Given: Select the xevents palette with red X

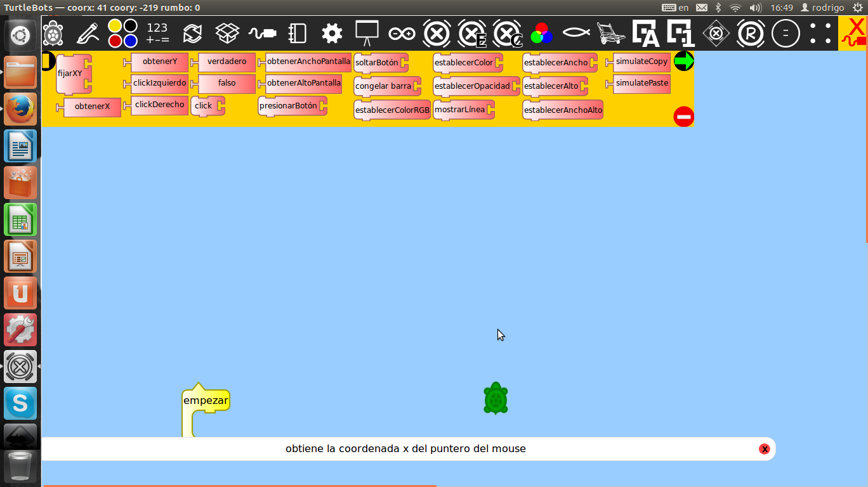Looking at the screenshot, I should 853,34.
